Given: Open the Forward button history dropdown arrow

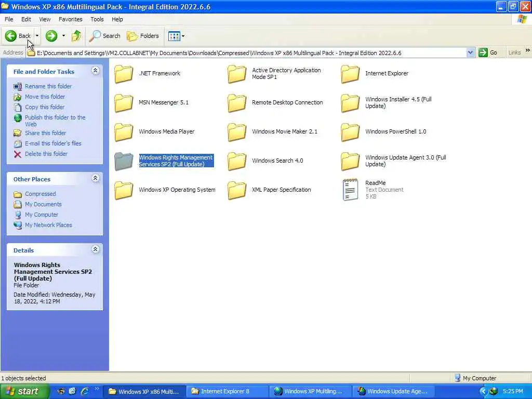Looking at the screenshot, I should click(x=63, y=36).
